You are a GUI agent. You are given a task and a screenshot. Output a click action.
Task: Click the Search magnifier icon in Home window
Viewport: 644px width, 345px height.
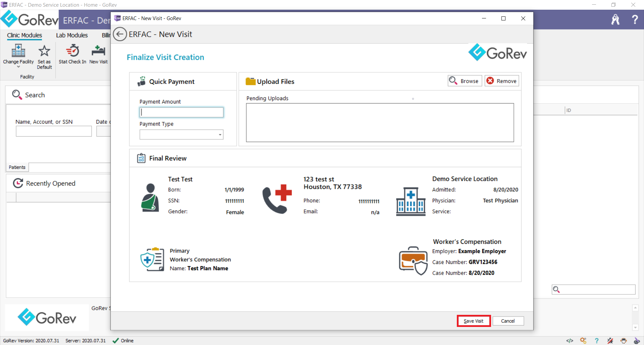coord(17,94)
